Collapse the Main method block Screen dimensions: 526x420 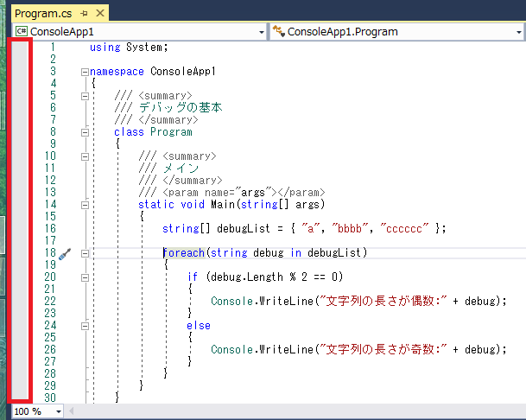[x=85, y=205]
